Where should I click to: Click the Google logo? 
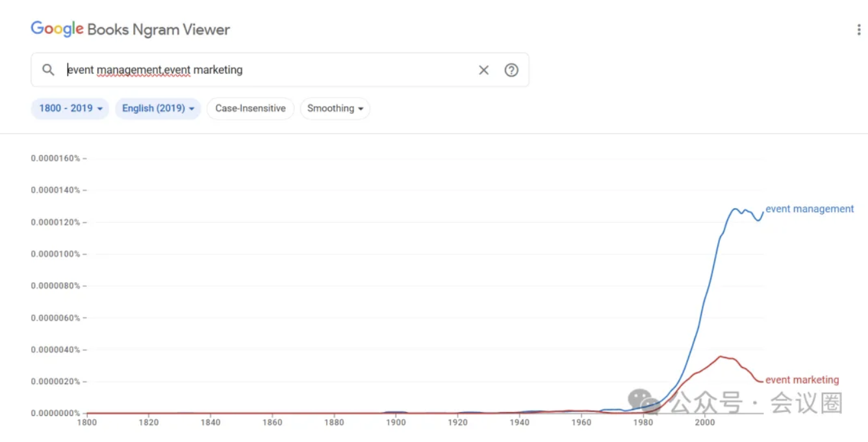coord(57,29)
